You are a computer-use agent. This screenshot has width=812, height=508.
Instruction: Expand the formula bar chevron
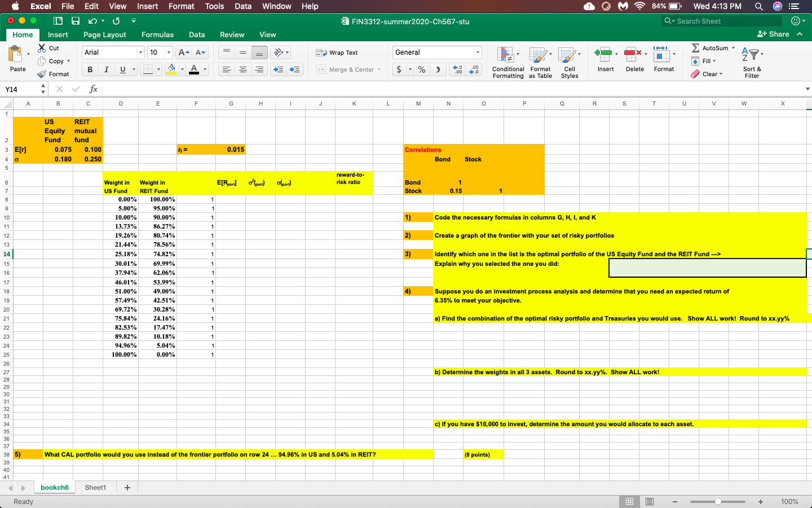click(x=807, y=89)
